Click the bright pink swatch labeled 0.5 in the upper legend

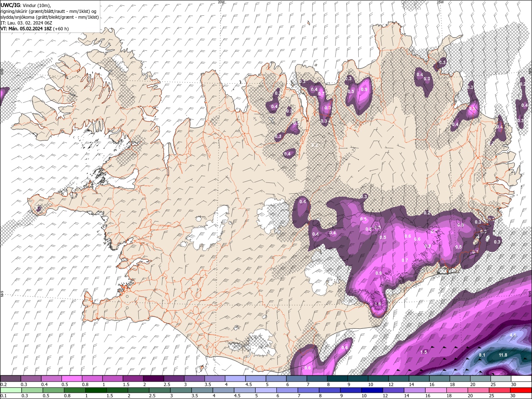[71, 379]
